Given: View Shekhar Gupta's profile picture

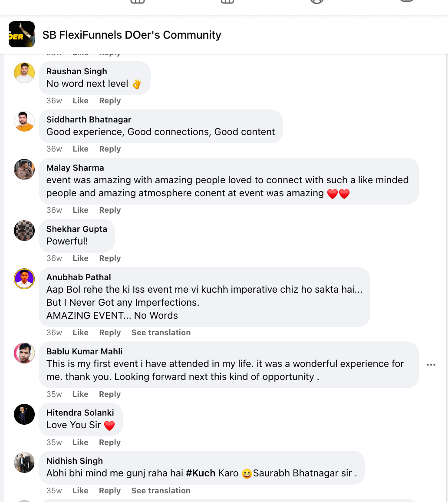Looking at the screenshot, I should point(24,231).
